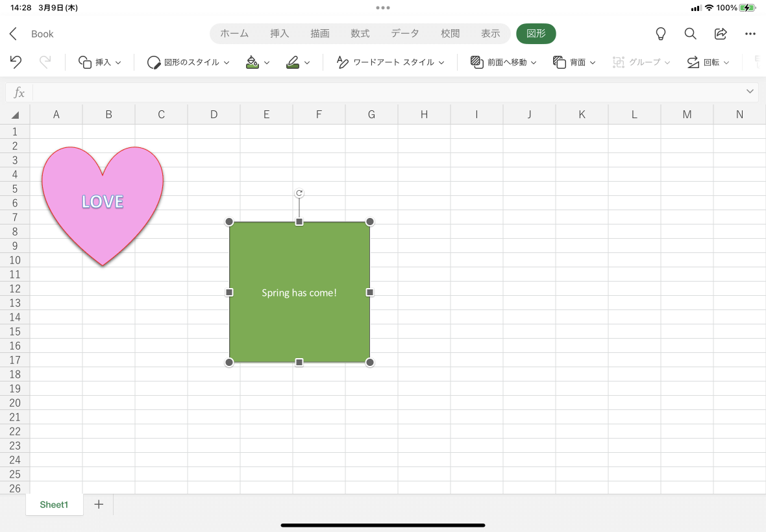Image resolution: width=766 pixels, height=532 pixels.
Task: Click the rotation handle above the green shape
Action: coord(299,193)
